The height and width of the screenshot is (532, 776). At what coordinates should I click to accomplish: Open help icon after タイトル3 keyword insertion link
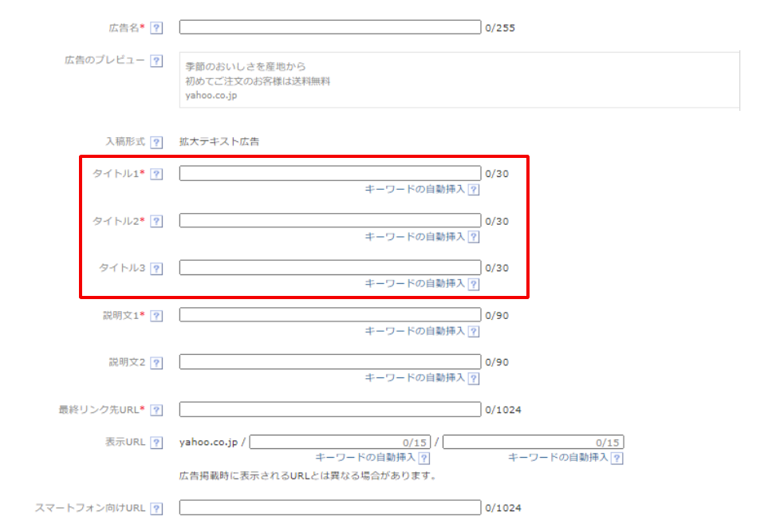474,284
